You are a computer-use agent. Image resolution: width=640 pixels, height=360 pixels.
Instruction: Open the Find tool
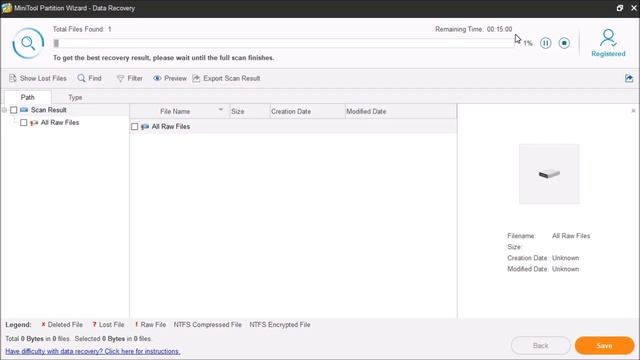click(89, 78)
